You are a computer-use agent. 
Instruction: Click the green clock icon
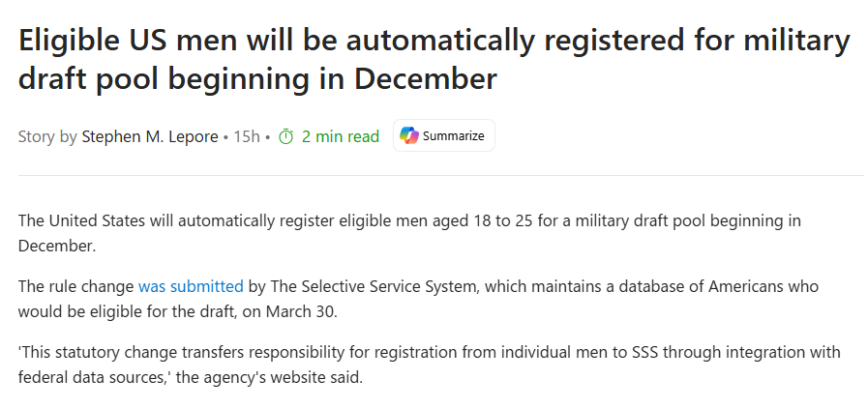[x=285, y=137]
